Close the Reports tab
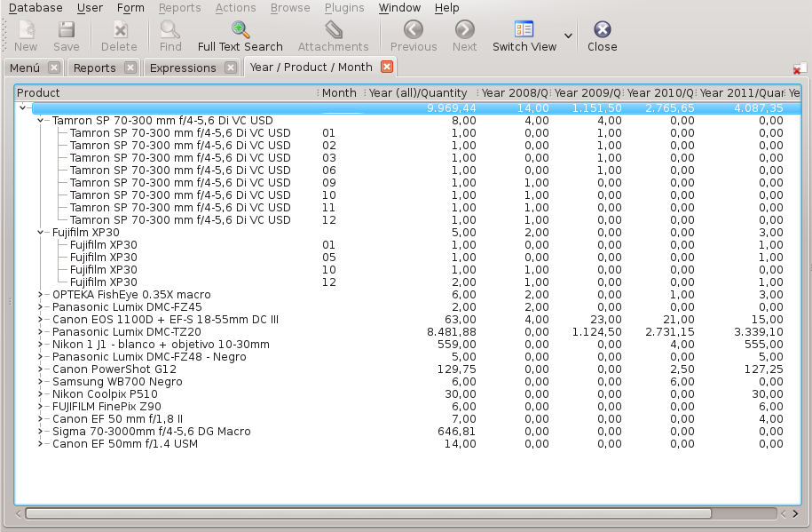The image size is (812, 532). click(x=130, y=67)
